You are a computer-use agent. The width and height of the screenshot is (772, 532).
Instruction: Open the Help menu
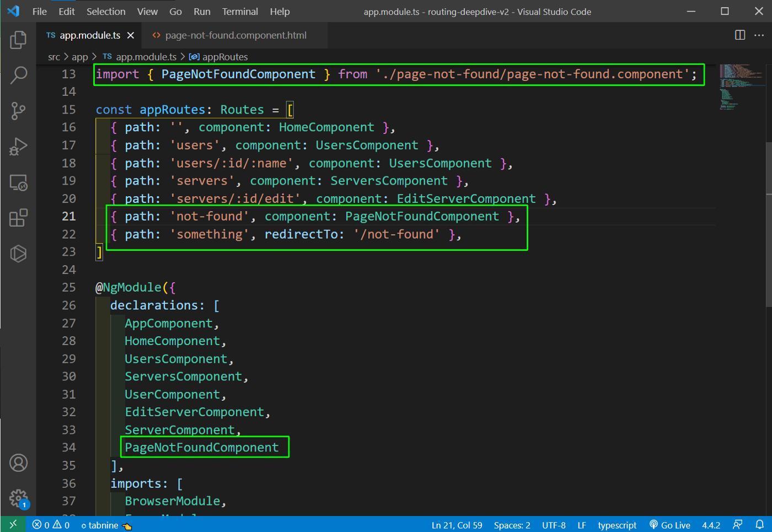coord(280,12)
